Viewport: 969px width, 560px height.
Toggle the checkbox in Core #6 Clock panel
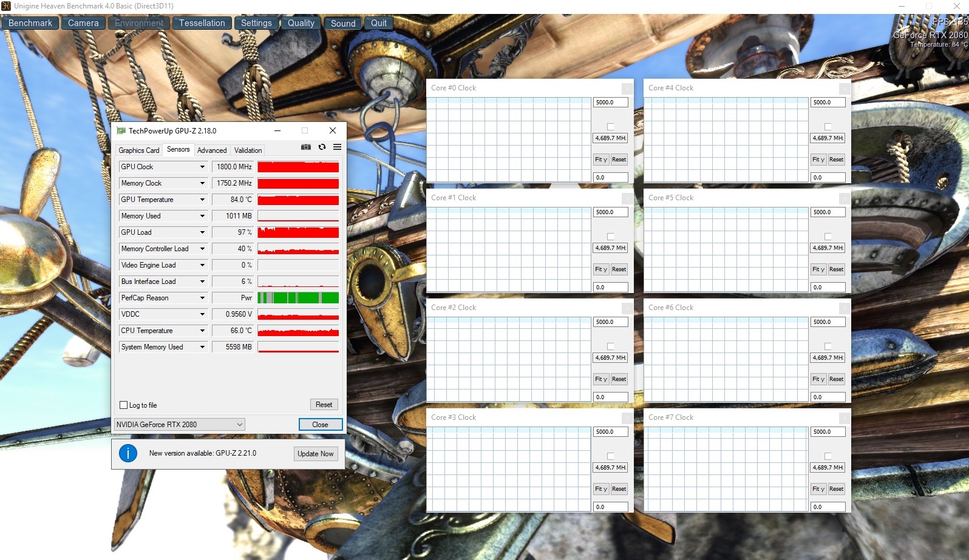coord(828,346)
